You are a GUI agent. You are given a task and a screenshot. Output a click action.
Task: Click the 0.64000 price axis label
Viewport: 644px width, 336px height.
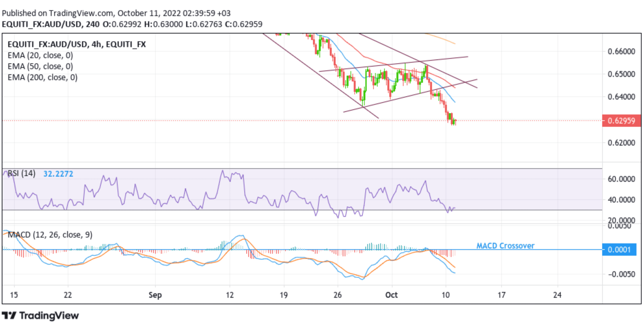621,97
